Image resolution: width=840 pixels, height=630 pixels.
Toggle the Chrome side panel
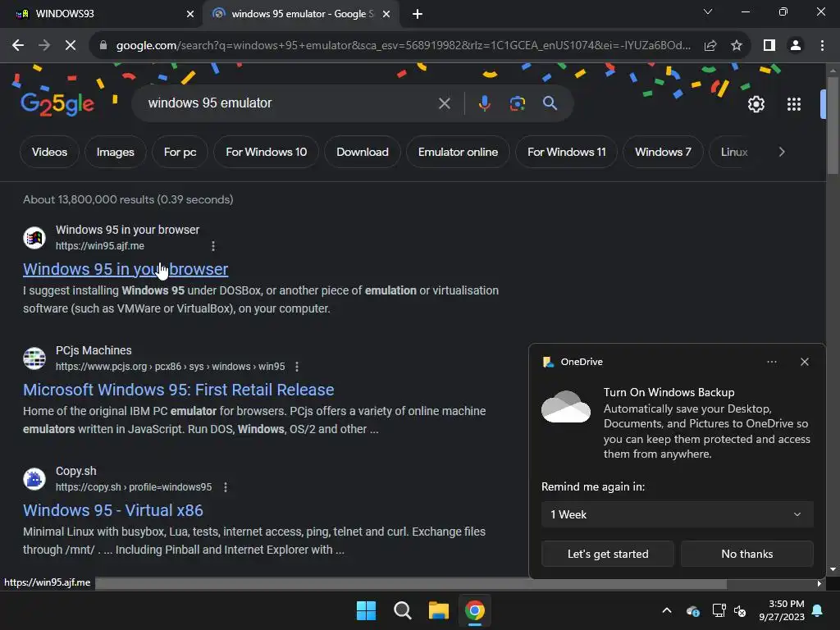click(769, 46)
